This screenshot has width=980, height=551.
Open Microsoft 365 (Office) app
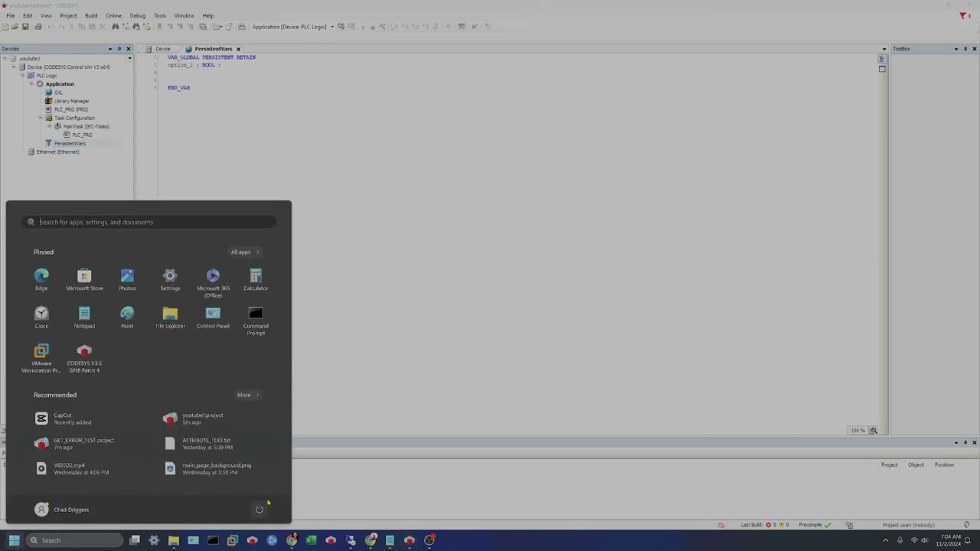[213, 282]
